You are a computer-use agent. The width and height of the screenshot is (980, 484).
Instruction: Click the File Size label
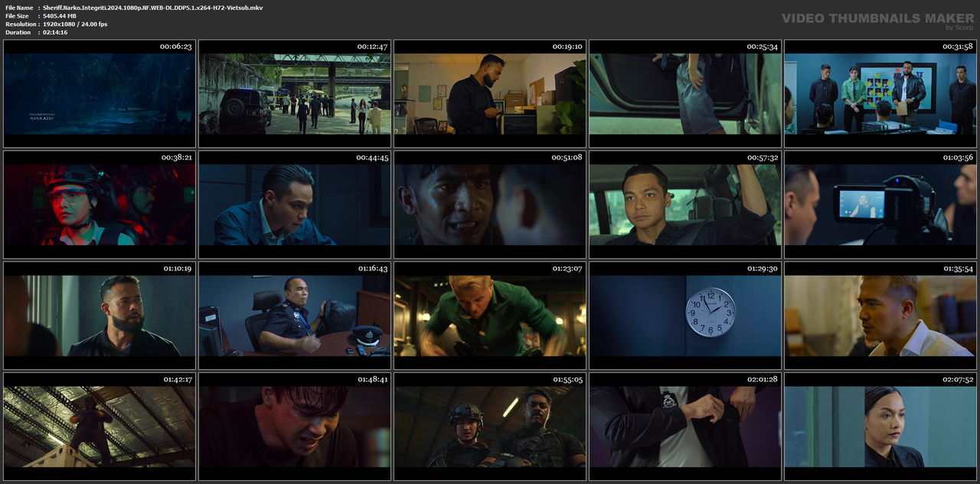coord(18,16)
